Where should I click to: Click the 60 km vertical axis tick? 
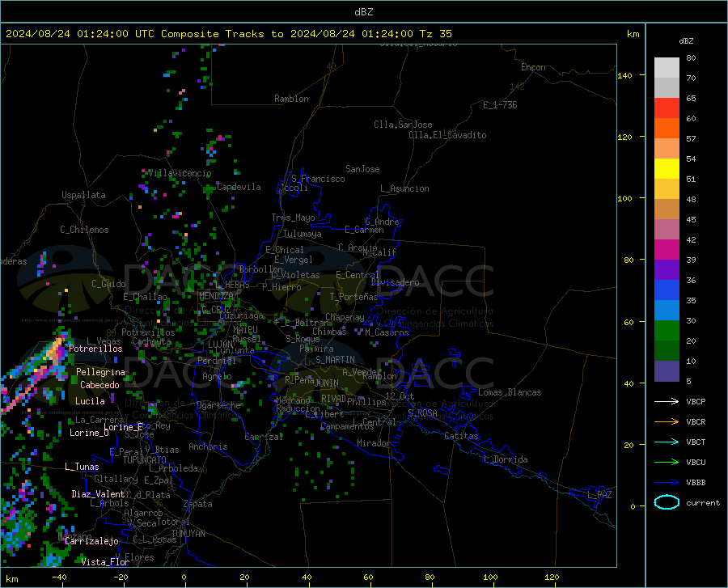pyautogui.click(x=629, y=322)
